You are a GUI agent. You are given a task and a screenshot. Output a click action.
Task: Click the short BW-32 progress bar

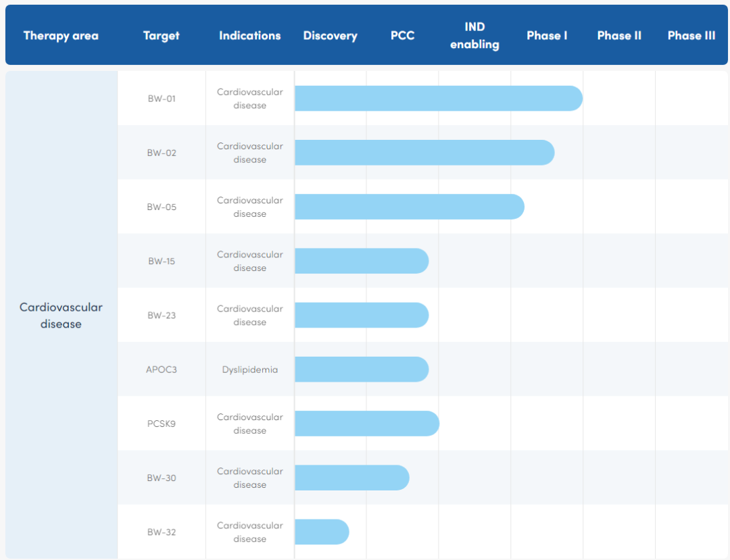[x=322, y=532]
